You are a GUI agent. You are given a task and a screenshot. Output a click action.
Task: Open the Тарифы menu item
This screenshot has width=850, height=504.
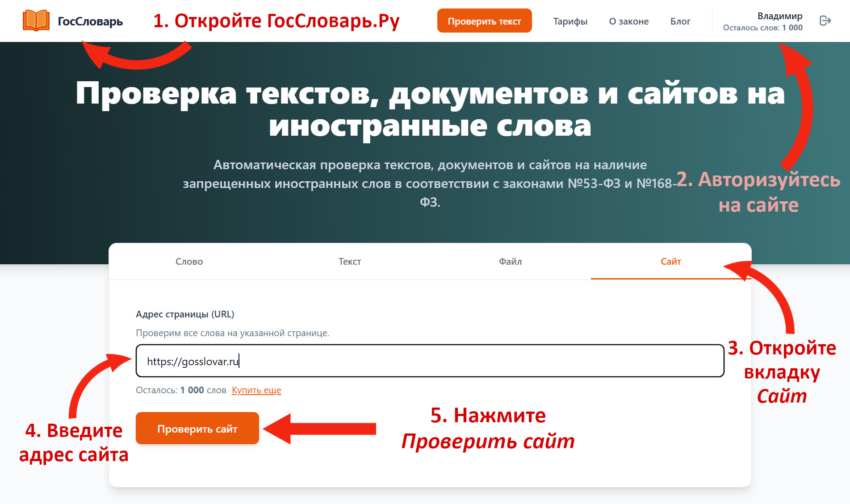click(x=570, y=21)
